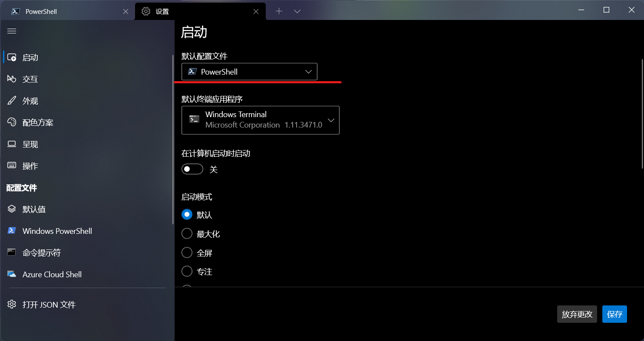Image resolution: width=644 pixels, height=341 pixels.
Task: Click the gear icon on 设置 tab
Action: 146,11
